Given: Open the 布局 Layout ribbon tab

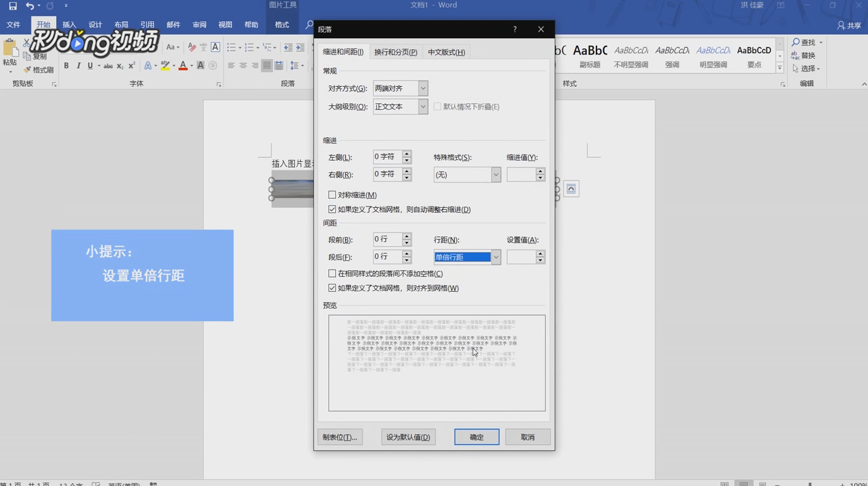Looking at the screenshot, I should pos(121,25).
